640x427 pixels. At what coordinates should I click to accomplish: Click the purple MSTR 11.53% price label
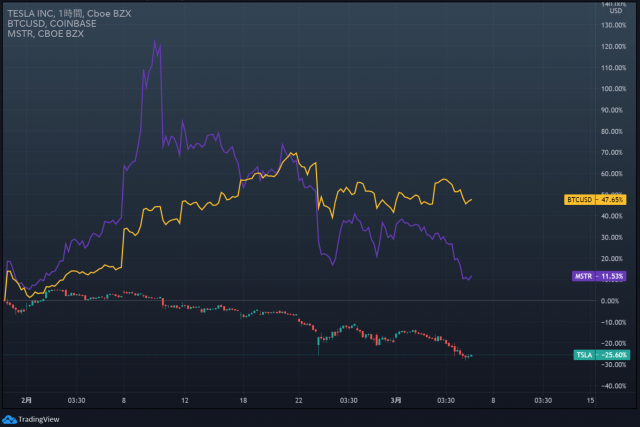[599, 276]
